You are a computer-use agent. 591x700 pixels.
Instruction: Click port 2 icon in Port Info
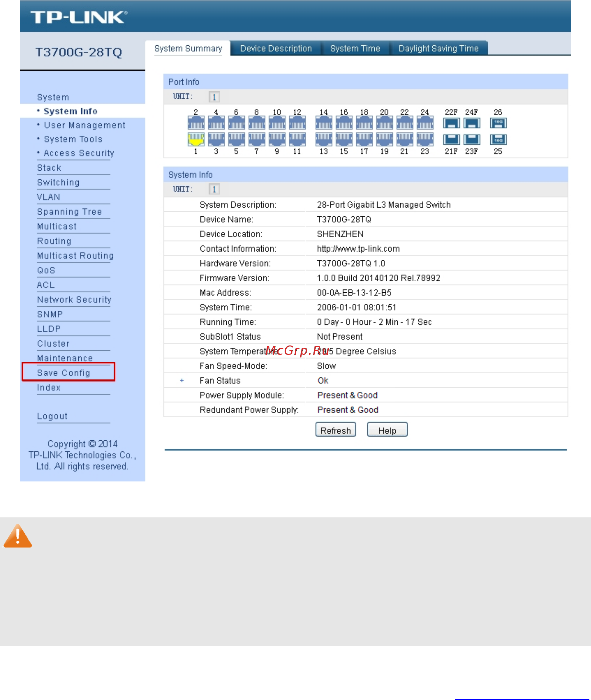(x=196, y=123)
